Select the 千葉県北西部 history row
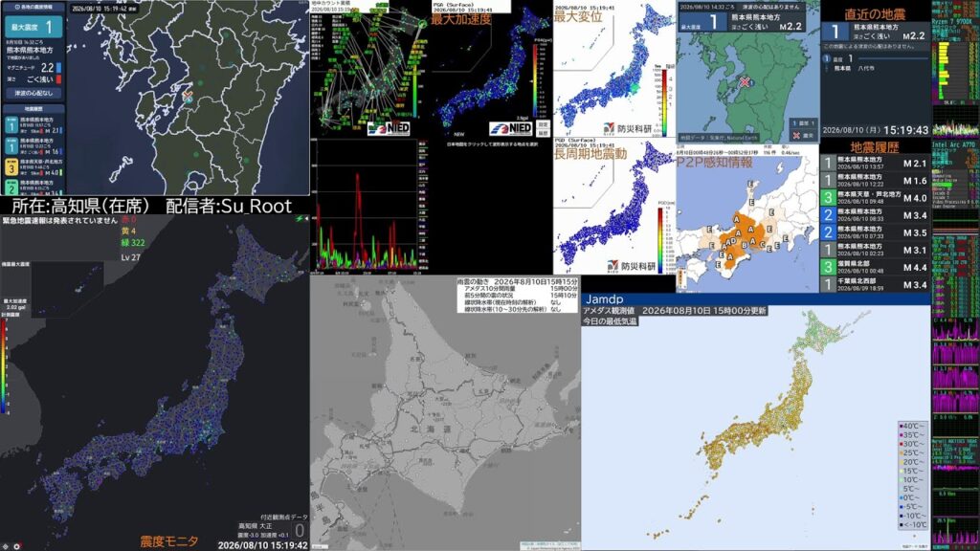980x551 pixels. coord(875,284)
